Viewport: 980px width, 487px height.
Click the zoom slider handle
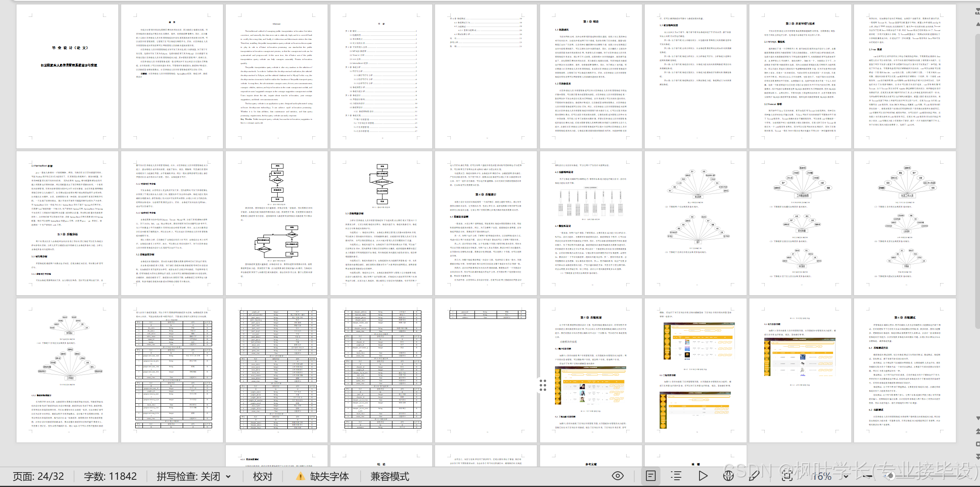click(891, 476)
